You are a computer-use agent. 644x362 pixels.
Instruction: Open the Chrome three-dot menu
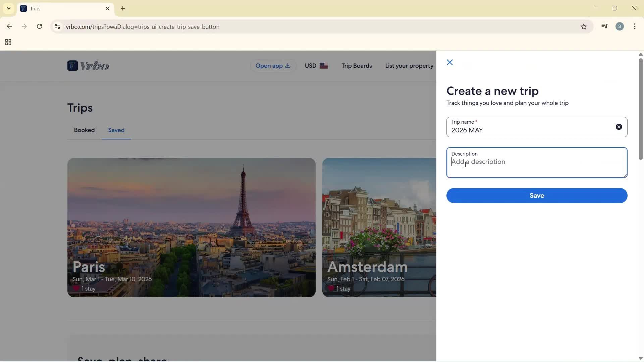pos(635,26)
